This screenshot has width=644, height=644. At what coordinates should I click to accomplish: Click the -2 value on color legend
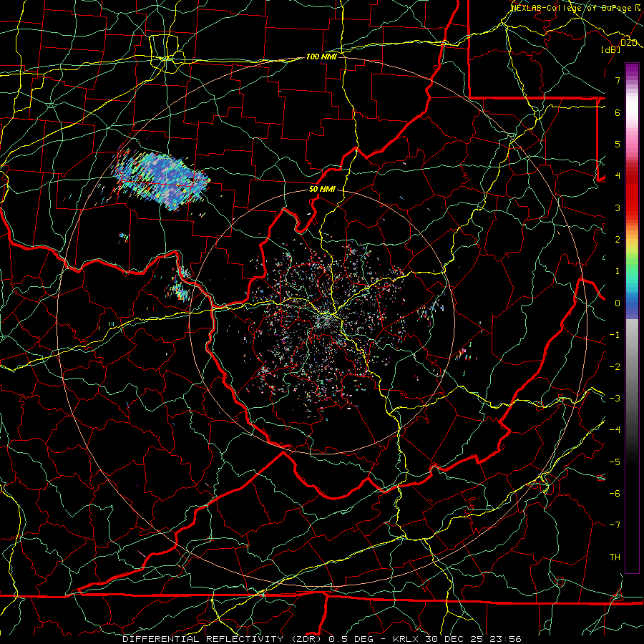pos(615,367)
